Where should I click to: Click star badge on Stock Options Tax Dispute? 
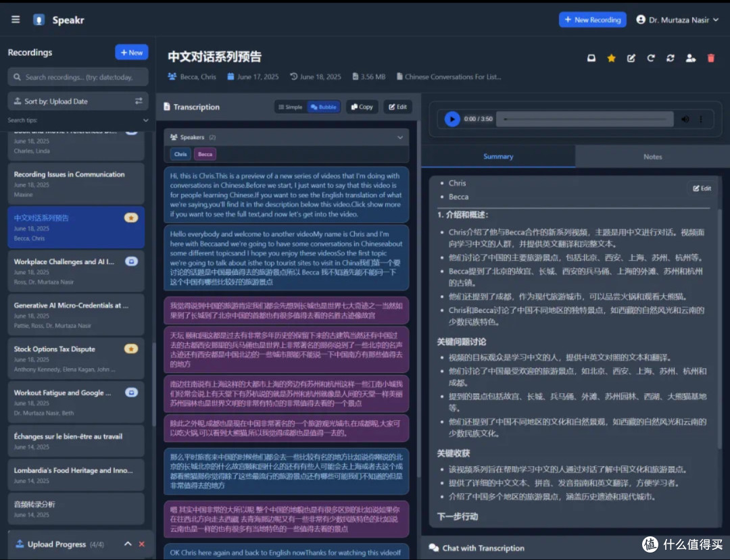131,349
